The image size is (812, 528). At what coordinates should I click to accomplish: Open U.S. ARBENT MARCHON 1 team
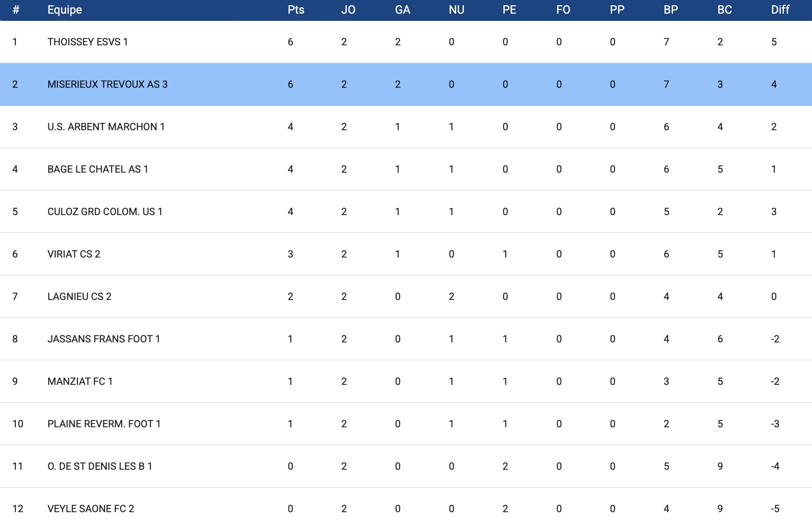pyautogui.click(x=106, y=127)
